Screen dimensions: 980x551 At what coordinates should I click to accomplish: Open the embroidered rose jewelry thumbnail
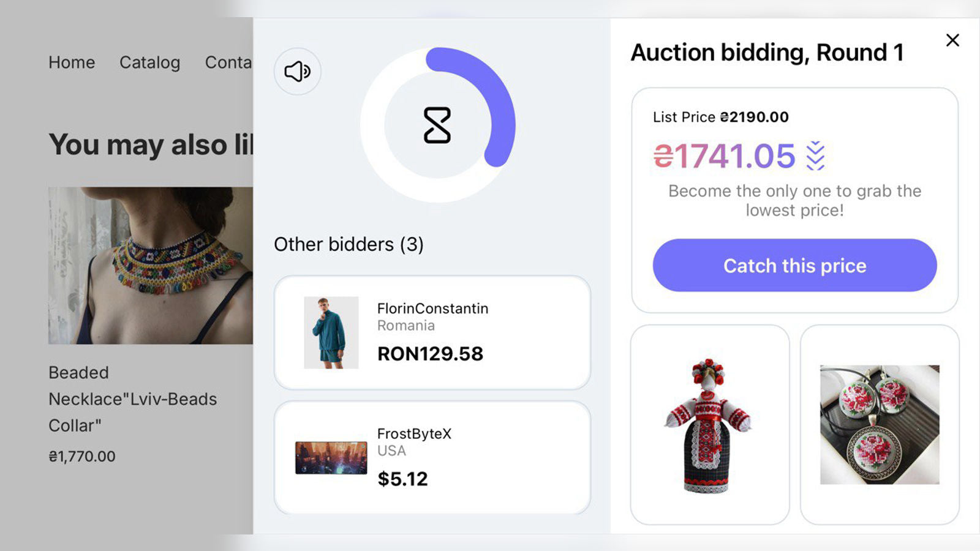pos(880,425)
